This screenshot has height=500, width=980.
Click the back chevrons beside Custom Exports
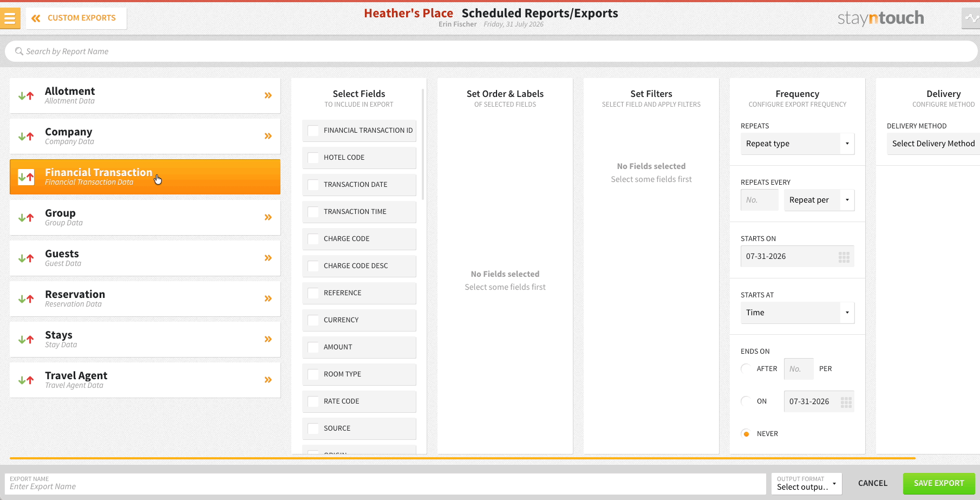pos(36,18)
